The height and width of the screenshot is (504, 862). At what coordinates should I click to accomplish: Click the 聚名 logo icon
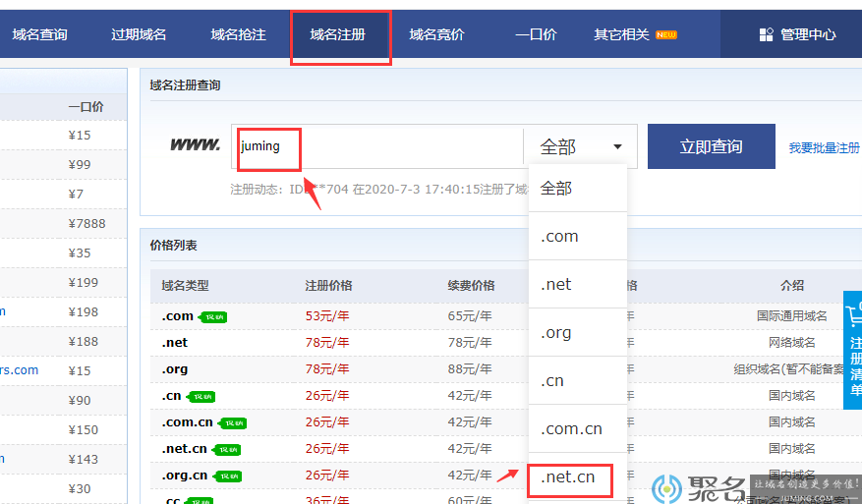(x=666, y=488)
